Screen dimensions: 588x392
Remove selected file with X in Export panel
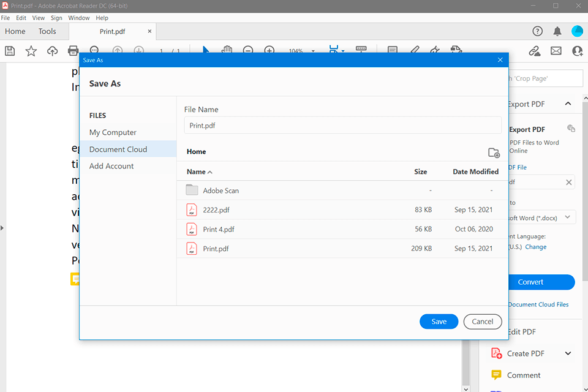(x=568, y=183)
